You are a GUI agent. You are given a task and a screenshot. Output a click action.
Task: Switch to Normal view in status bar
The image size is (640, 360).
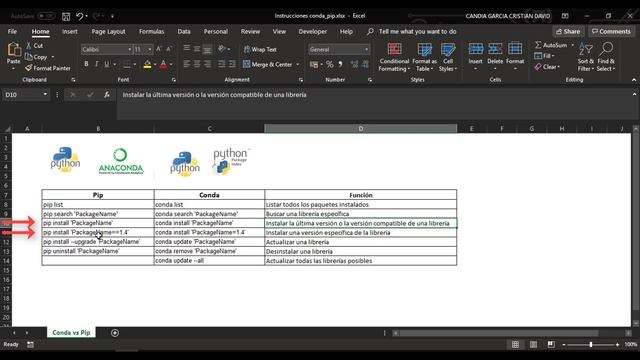[x=516, y=345]
